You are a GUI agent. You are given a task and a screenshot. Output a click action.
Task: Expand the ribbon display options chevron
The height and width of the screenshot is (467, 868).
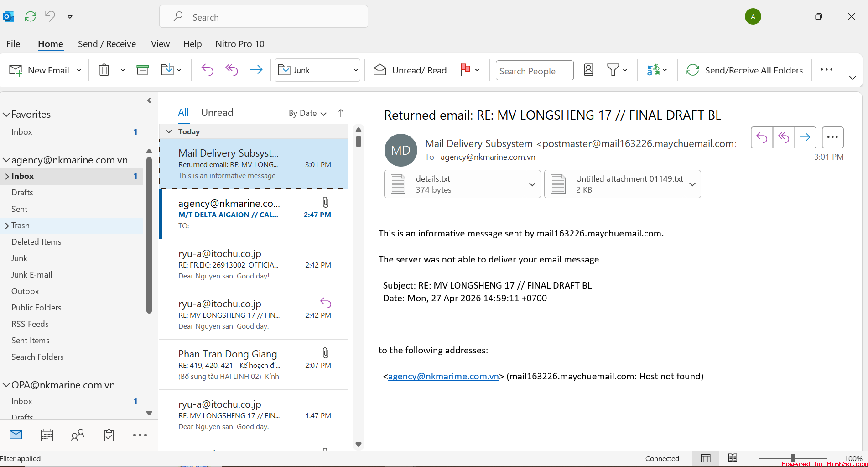pos(852,78)
